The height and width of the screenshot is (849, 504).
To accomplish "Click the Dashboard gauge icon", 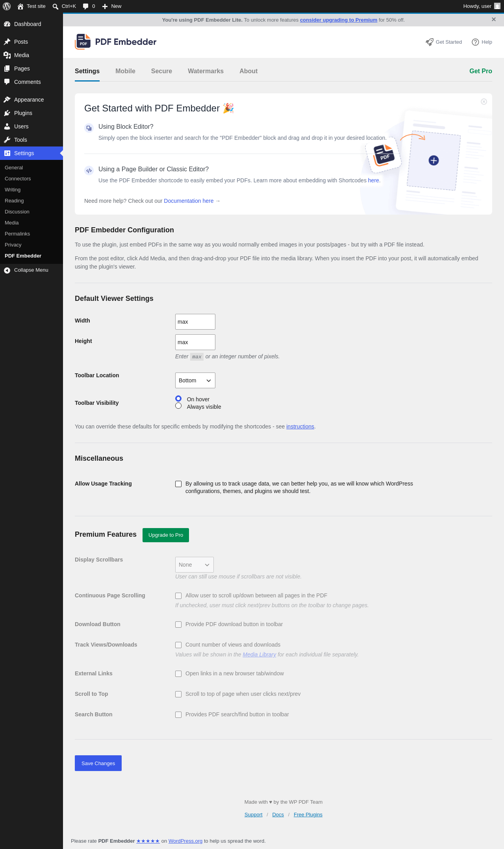I will pos(7,24).
